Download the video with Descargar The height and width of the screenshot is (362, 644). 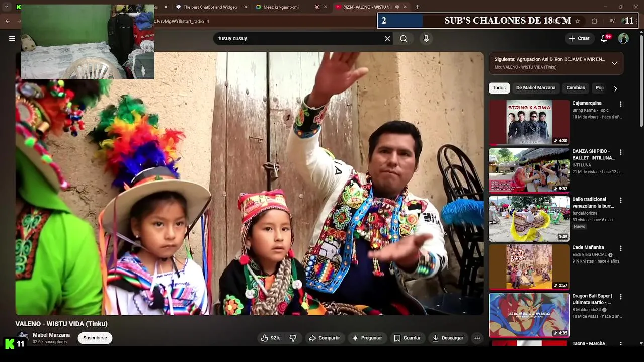[448, 338]
